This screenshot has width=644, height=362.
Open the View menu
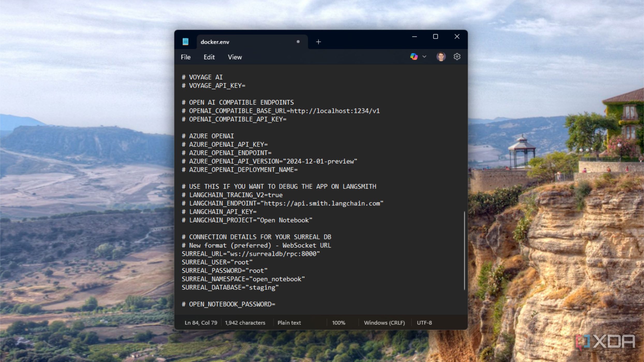[235, 57]
